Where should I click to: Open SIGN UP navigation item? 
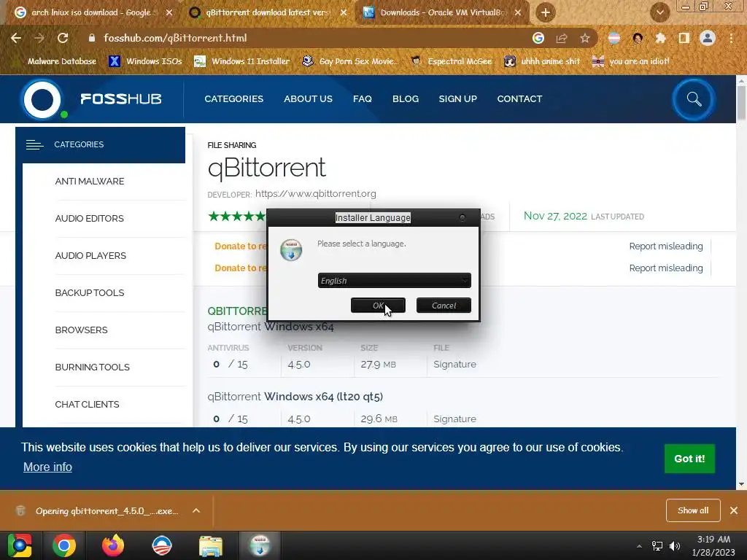457,99
